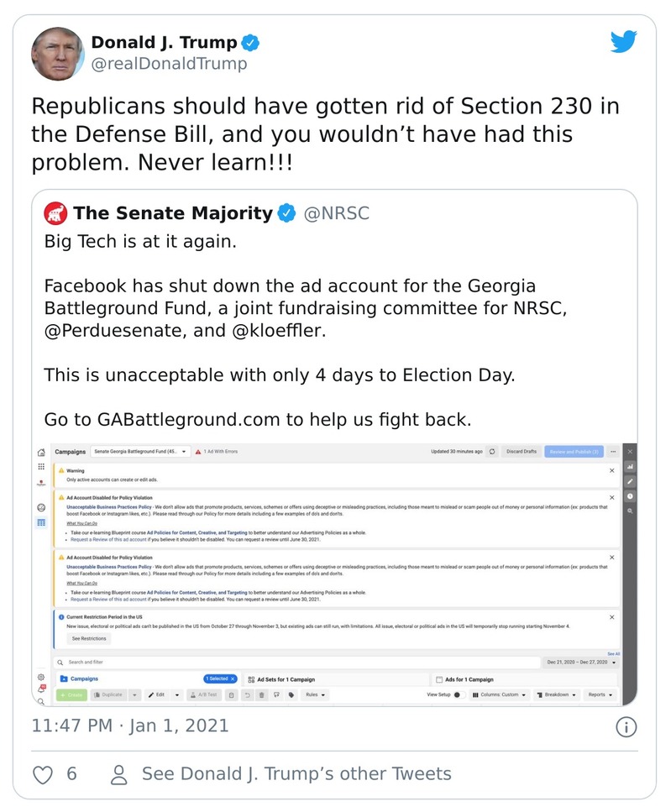Viewport: 671px width, 812px height.
Task: Toggle the View Setup switch
Action: [x=459, y=695]
